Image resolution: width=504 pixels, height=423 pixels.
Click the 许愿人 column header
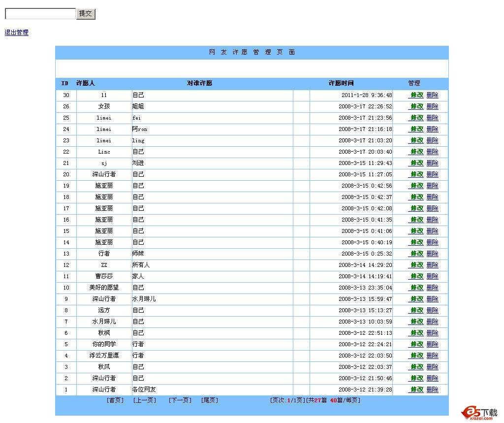86,83
